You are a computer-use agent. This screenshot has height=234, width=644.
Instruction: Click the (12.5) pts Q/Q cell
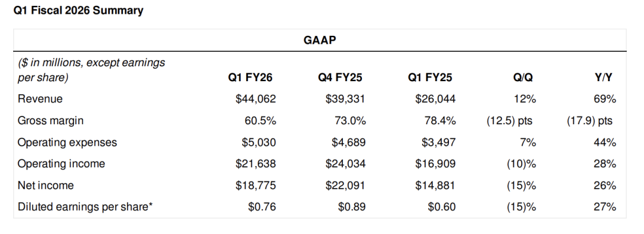coord(509,121)
